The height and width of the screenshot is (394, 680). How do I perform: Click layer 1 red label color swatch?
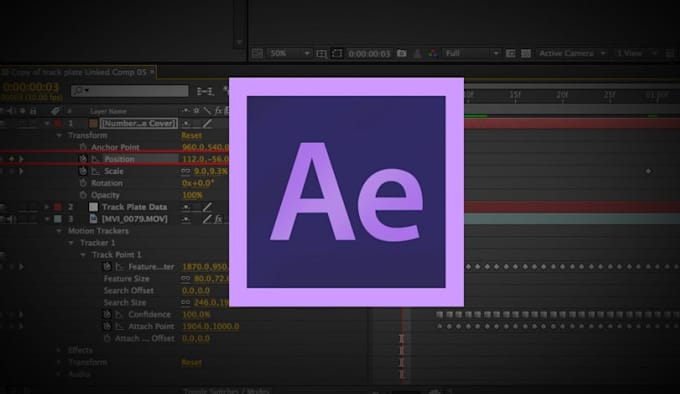(x=58, y=124)
